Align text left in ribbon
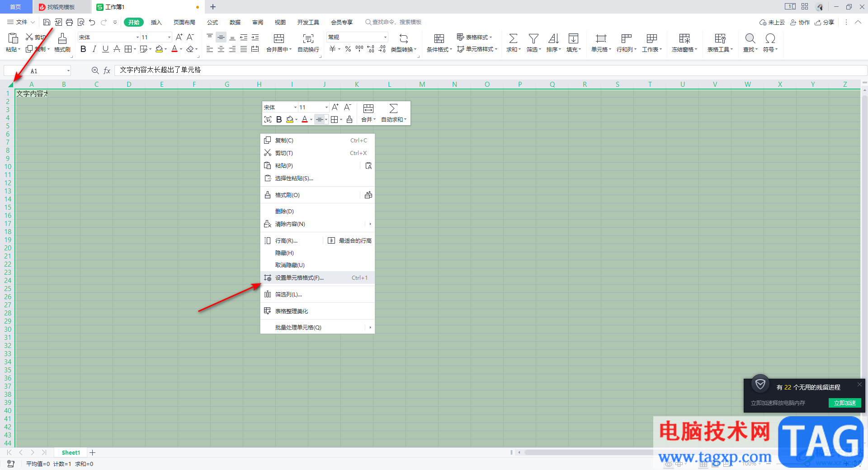This screenshot has width=868, height=470. [210, 49]
